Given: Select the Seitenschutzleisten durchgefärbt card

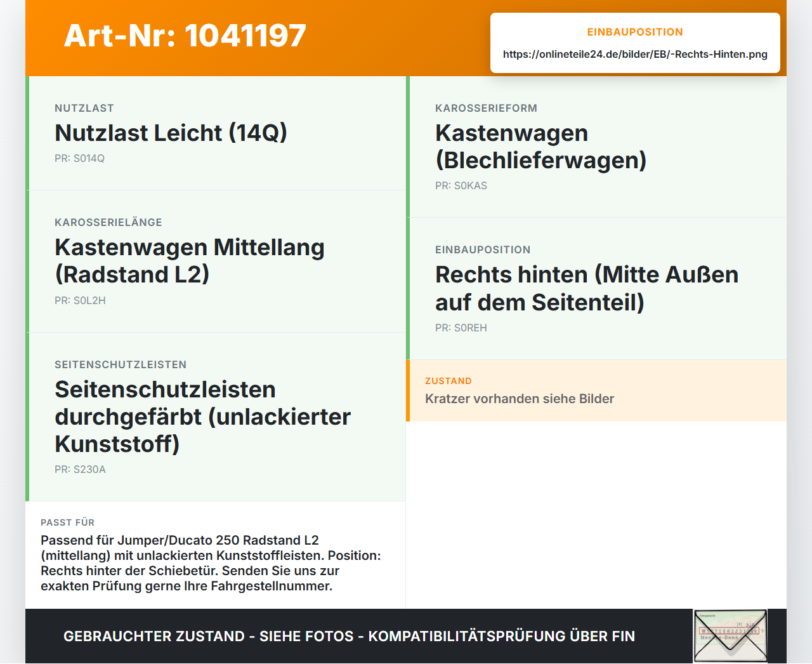Looking at the screenshot, I should click(x=216, y=417).
